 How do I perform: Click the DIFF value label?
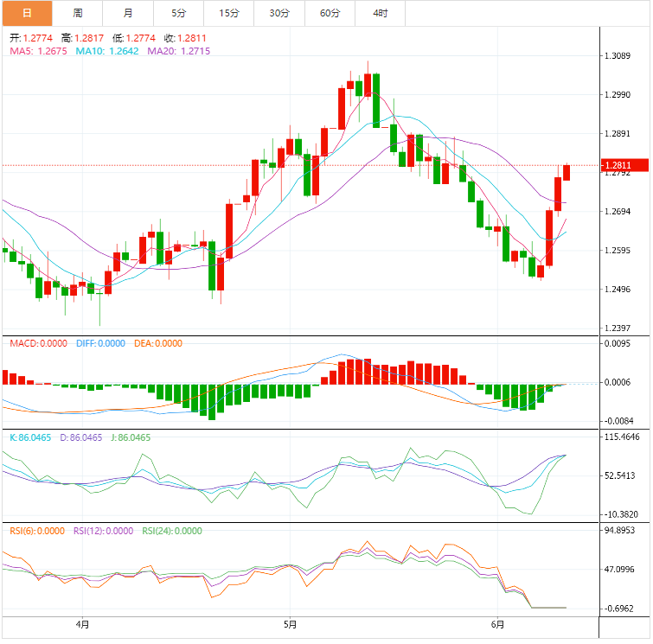click(100, 343)
